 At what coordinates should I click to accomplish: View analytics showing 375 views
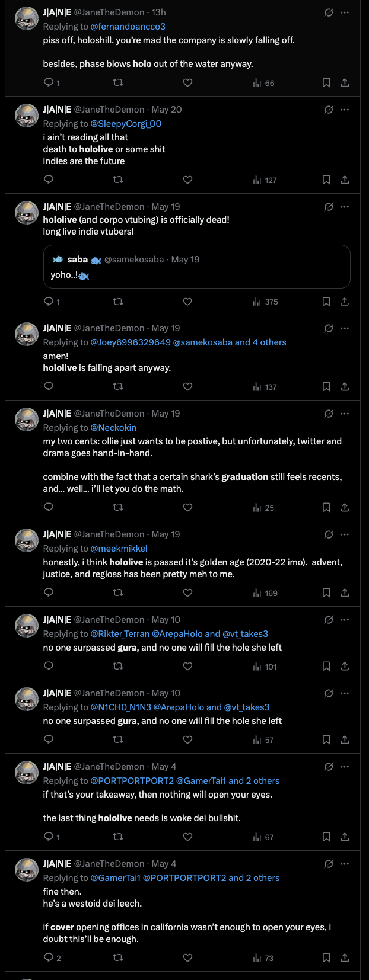[x=265, y=302]
